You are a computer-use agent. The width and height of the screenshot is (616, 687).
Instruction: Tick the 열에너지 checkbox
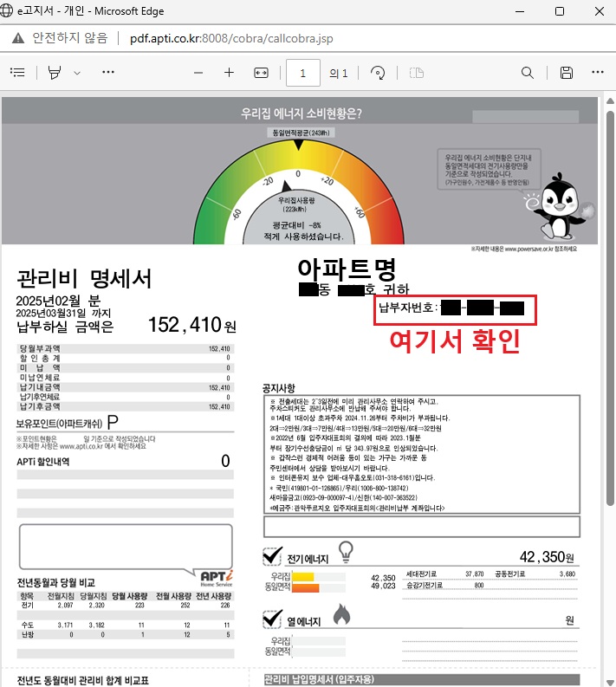272,619
